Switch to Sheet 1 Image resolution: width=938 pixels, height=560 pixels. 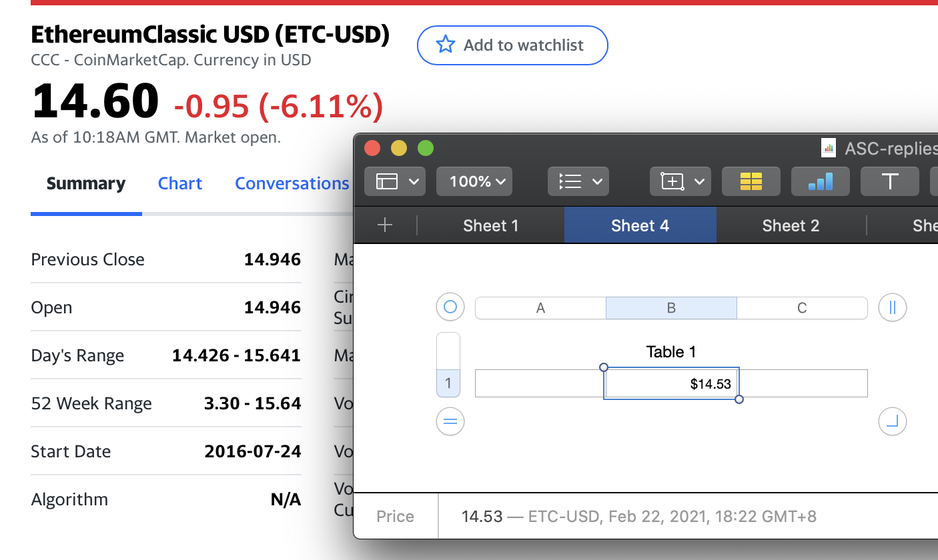[490, 225]
